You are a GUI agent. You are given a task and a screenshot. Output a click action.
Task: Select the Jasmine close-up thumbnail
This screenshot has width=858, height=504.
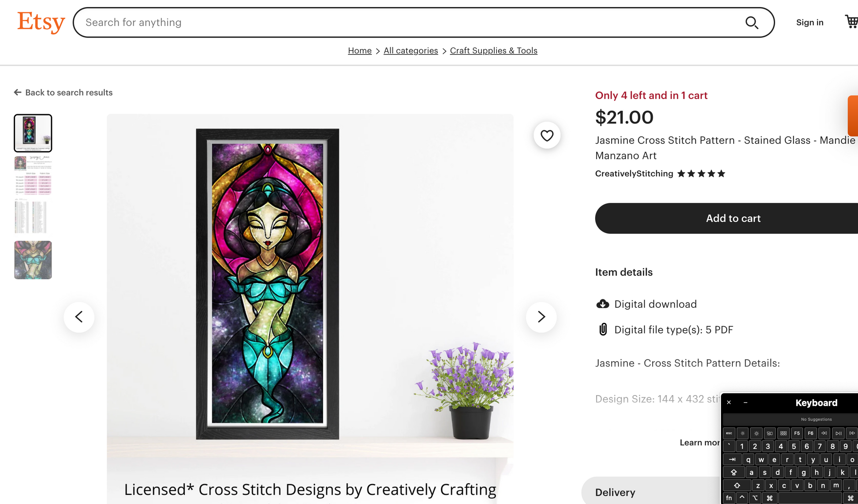33,260
